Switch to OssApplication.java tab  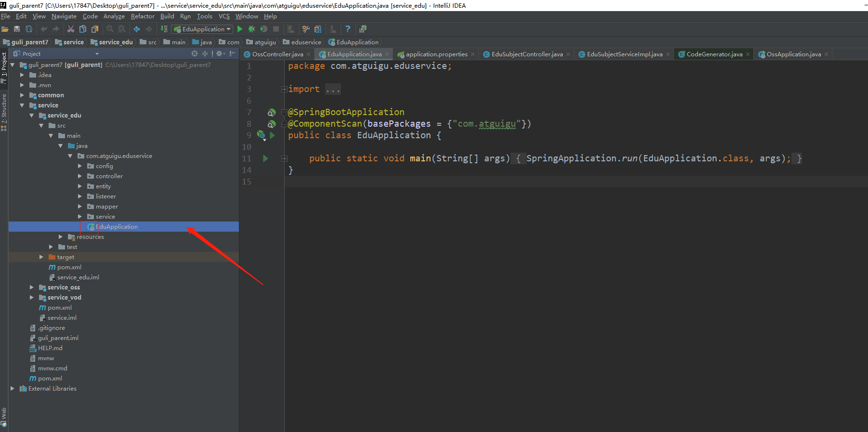click(x=793, y=54)
